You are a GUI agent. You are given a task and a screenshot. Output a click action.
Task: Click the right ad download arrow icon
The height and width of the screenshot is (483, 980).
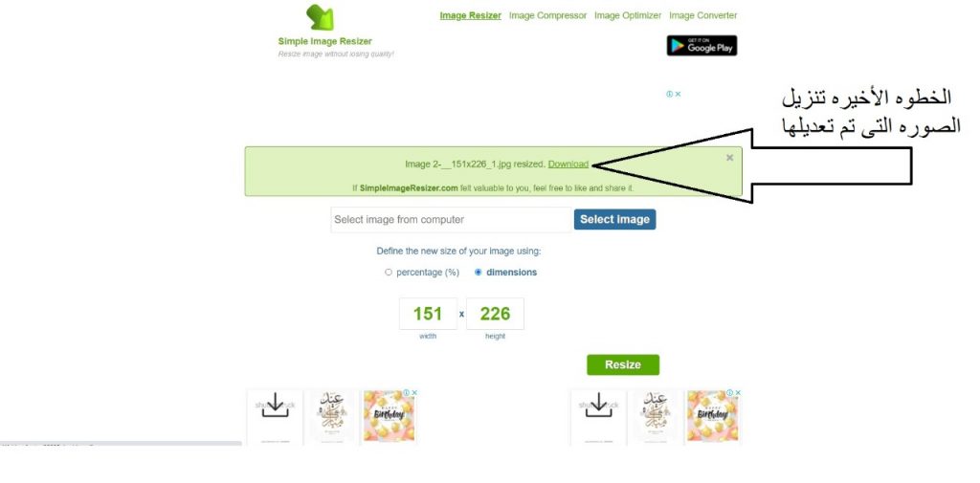point(598,406)
